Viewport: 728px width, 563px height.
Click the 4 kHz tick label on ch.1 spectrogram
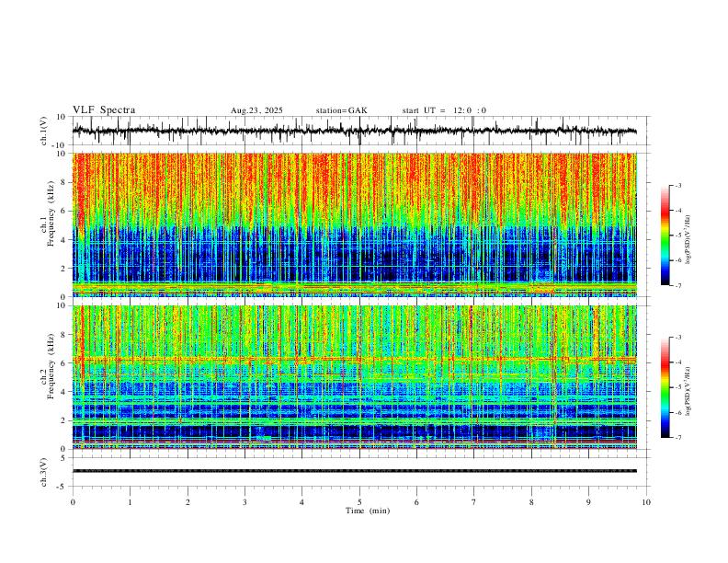coord(64,240)
